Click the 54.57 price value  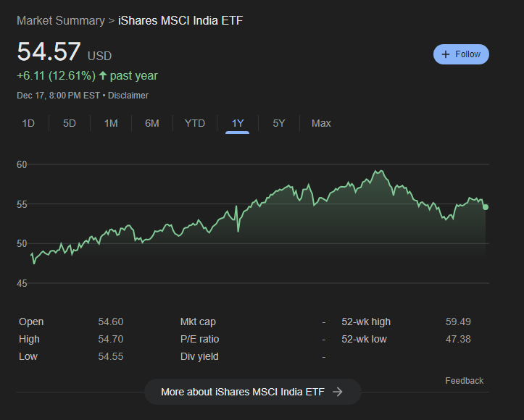pyautogui.click(x=49, y=51)
